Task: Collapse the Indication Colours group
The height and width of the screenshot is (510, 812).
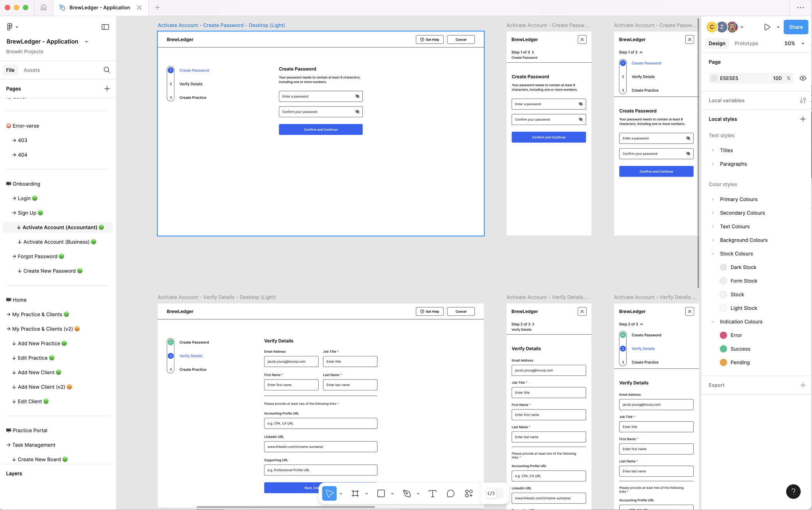Action: coord(713,322)
